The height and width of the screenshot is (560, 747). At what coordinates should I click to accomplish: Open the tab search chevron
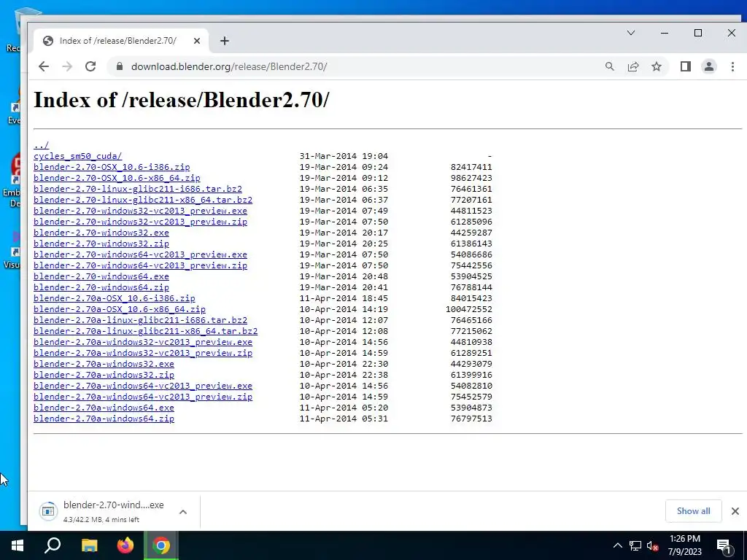(631, 33)
